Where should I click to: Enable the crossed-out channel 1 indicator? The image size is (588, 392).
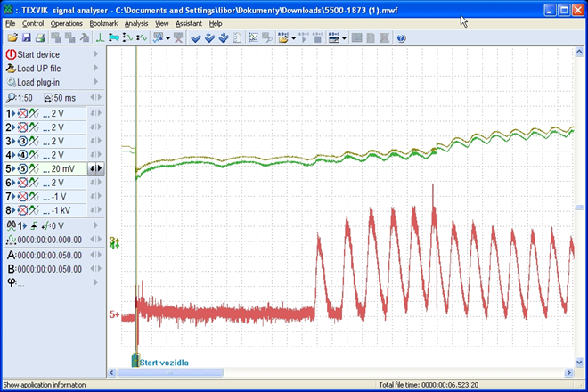23,113
